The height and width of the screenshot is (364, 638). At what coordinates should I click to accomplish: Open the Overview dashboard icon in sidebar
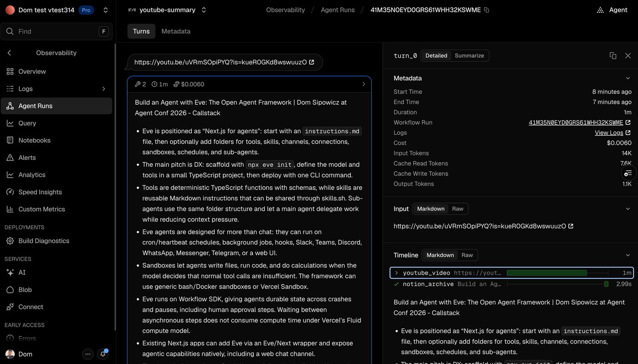tap(10, 72)
